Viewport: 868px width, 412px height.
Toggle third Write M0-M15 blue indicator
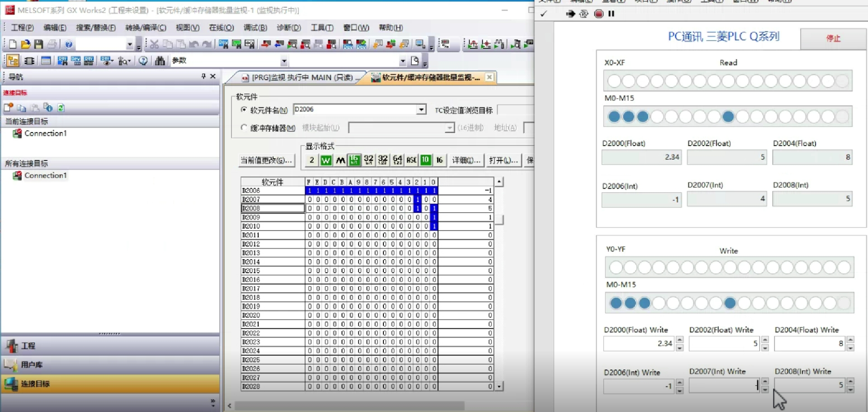(x=645, y=303)
